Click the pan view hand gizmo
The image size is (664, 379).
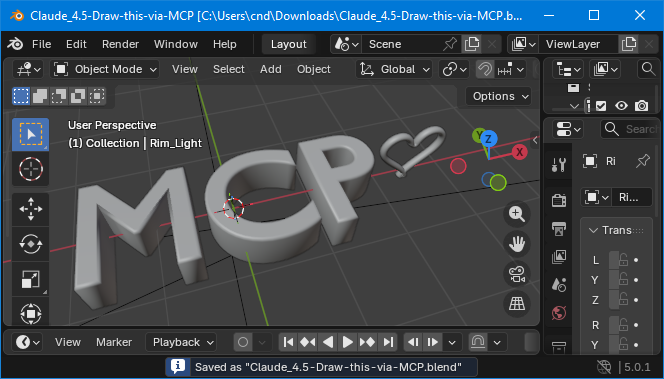[517, 244]
